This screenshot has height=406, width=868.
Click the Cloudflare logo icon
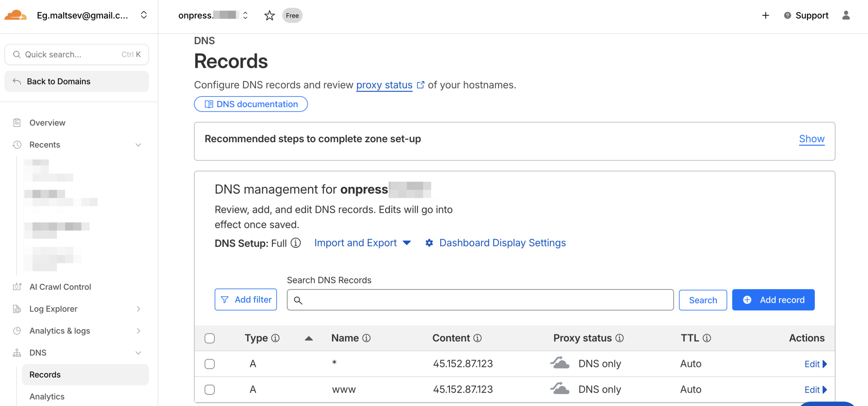(x=15, y=15)
